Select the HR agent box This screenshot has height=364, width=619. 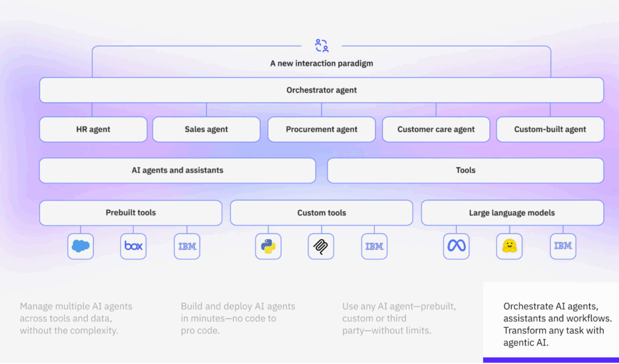coord(93,129)
